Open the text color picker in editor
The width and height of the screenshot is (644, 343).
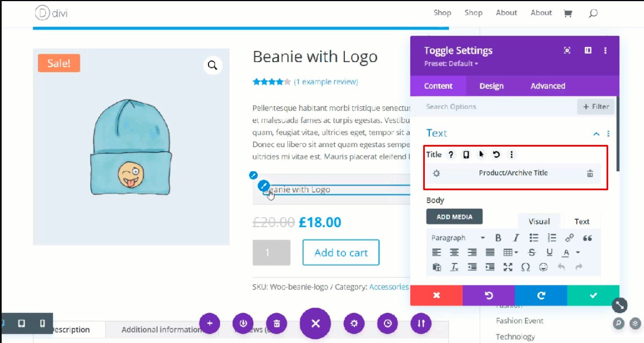coord(567,252)
